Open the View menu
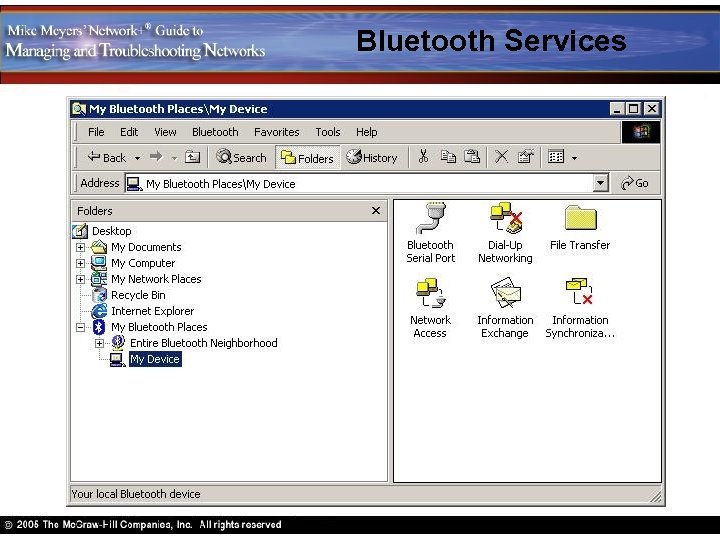This screenshot has height=540, width=720. [165, 132]
